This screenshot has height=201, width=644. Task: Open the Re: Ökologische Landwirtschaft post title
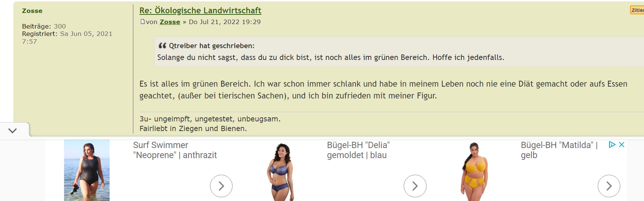[200, 10]
